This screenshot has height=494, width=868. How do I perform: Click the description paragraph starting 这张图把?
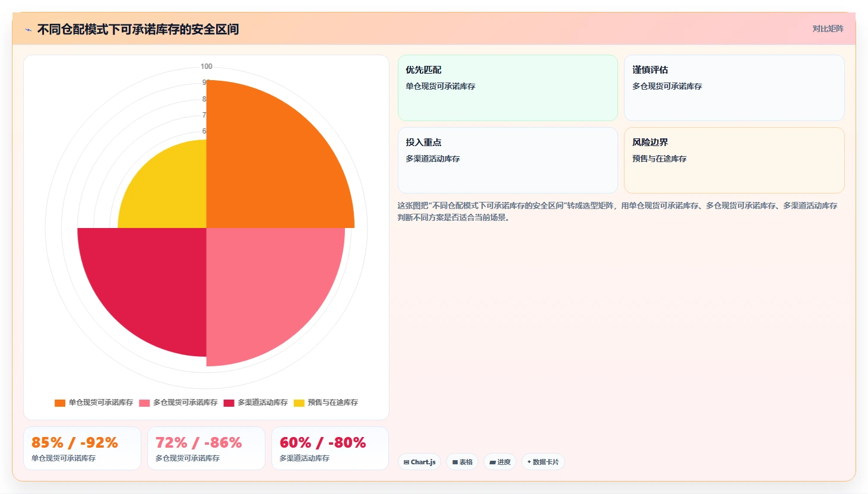(x=617, y=211)
